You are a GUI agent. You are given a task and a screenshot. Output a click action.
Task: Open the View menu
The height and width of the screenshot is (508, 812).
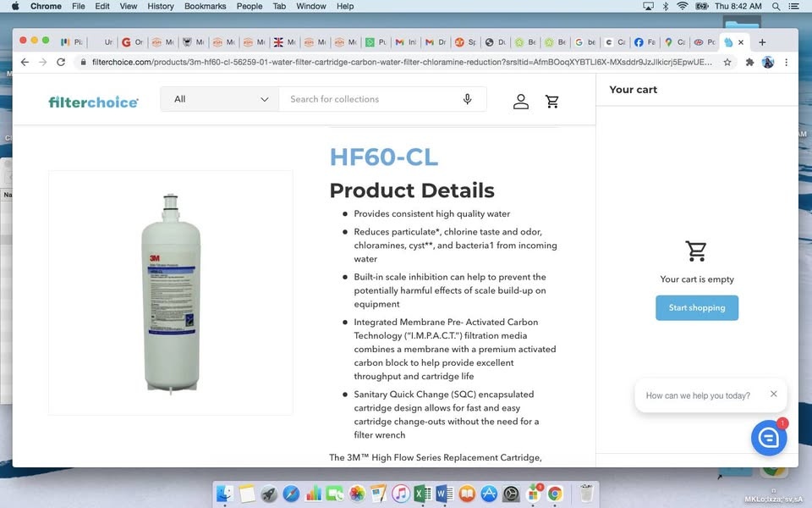[129, 6]
